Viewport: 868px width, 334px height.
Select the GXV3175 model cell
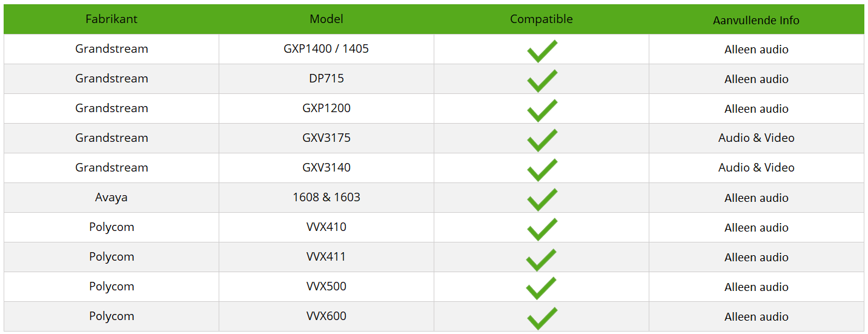pyautogui.click(x=326, y=138)
